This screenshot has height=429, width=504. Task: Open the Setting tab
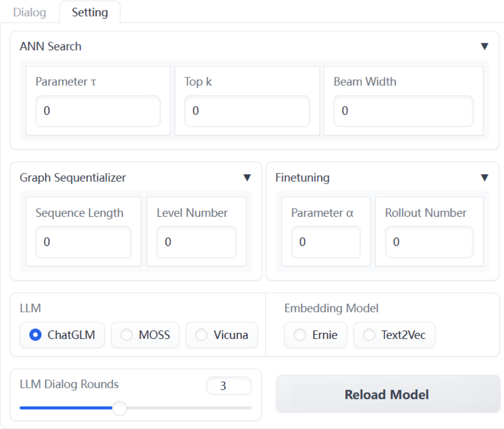90,12
